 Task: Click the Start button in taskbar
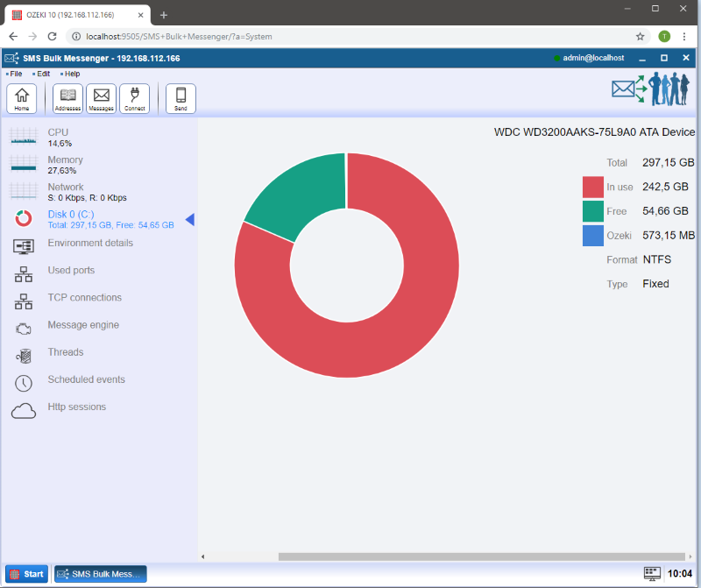tap(25, 574)
